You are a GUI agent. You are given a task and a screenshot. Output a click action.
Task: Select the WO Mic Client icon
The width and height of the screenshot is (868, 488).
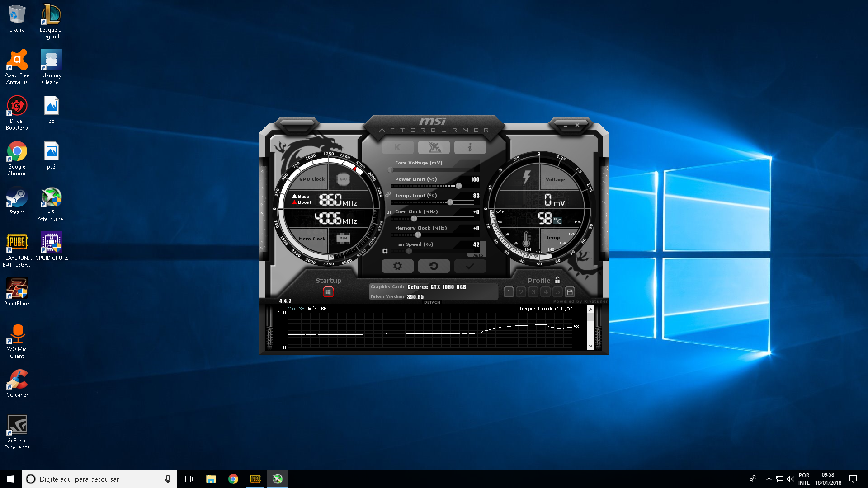pos(17,341)
